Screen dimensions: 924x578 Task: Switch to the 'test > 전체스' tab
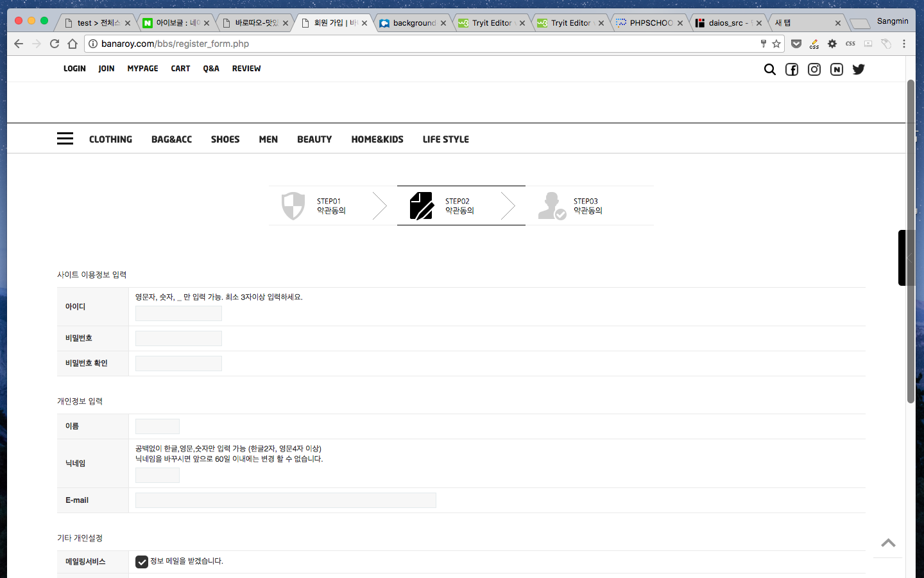click(x=97, y=22)
